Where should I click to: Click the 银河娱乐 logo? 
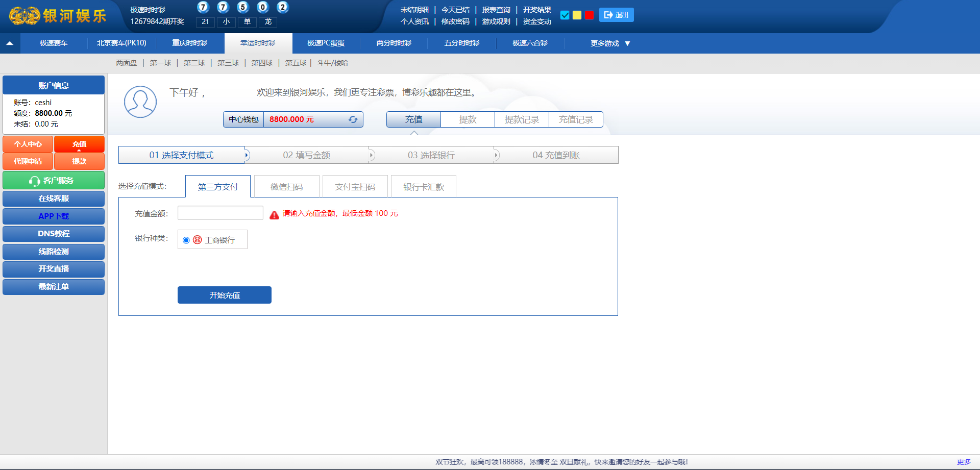click(x=58, y=16)
